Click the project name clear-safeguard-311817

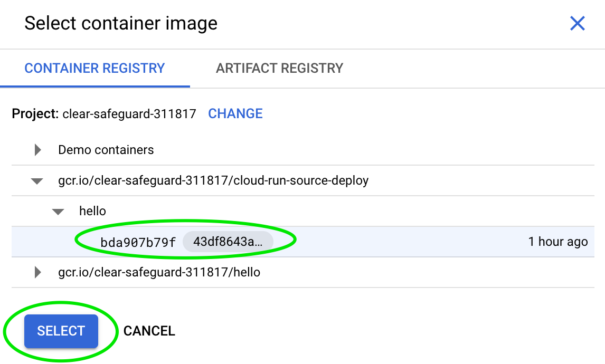pyautogui.click(x=129, y=113)
